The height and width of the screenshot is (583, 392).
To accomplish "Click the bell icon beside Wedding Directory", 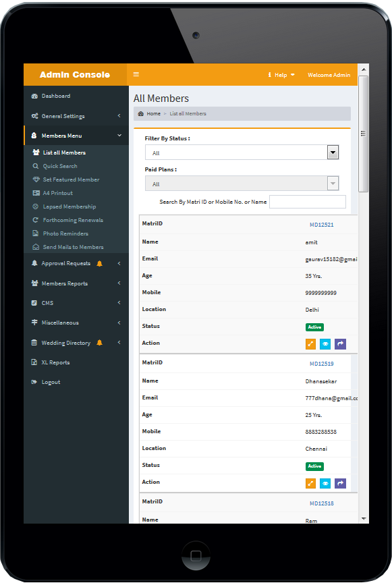I will pos(99,343).
